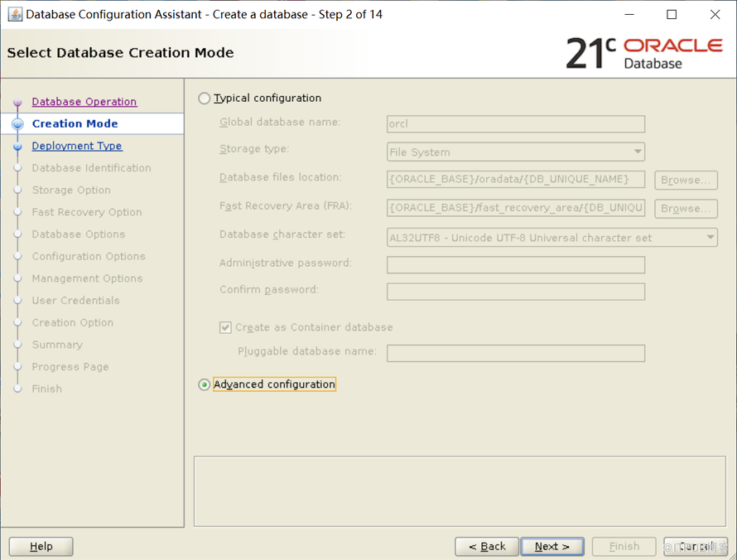Open the Storage type dropdown
Image resolution: width=737 pixels, height=560 pixels.
pyautogui.click(x=516, y=152)
